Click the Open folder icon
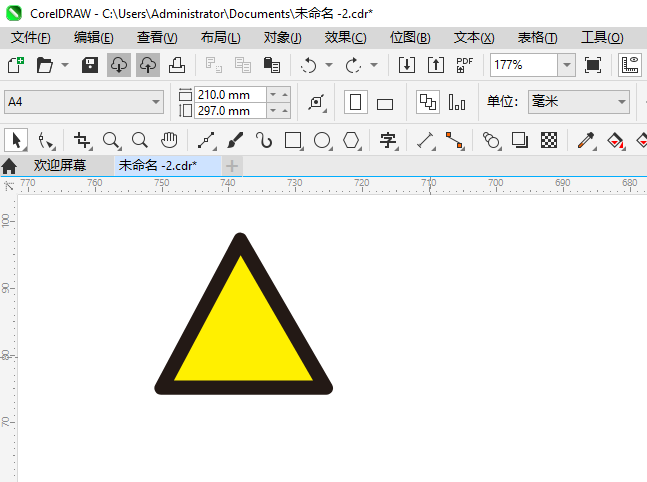 pos(45,65)
